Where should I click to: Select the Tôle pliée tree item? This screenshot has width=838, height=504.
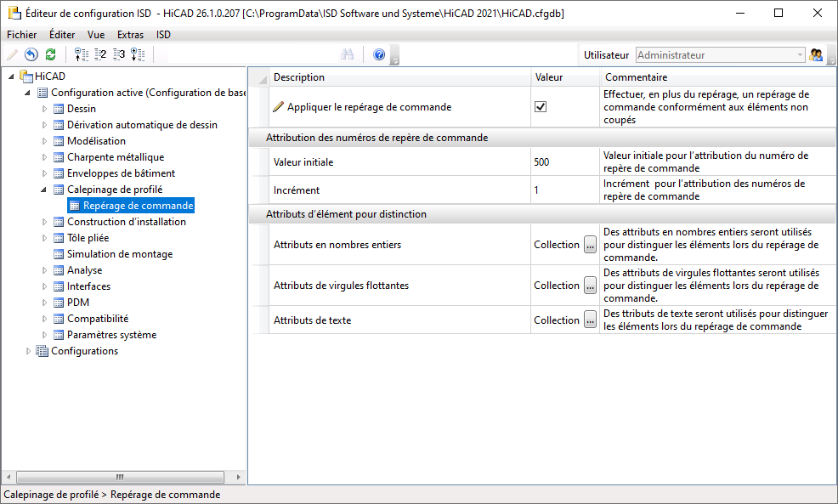88,238
